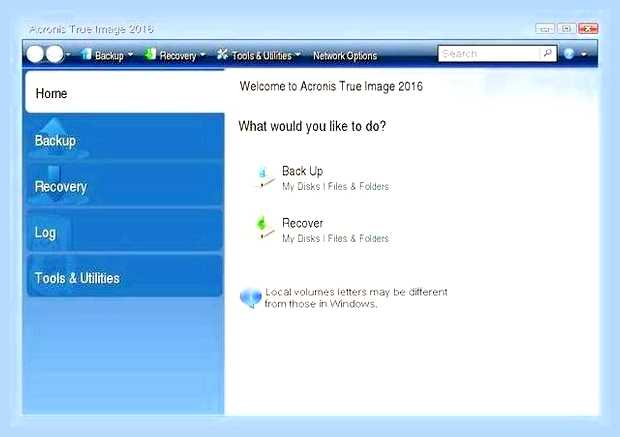
Task: Click 'Local volumes letters may be different' note
Action: click(356, 292)
